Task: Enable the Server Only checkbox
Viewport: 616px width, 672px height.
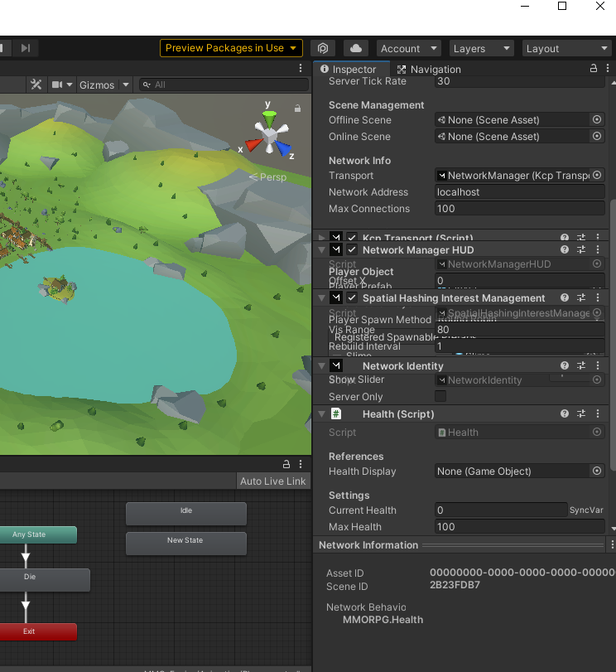Action: point(440,397)
